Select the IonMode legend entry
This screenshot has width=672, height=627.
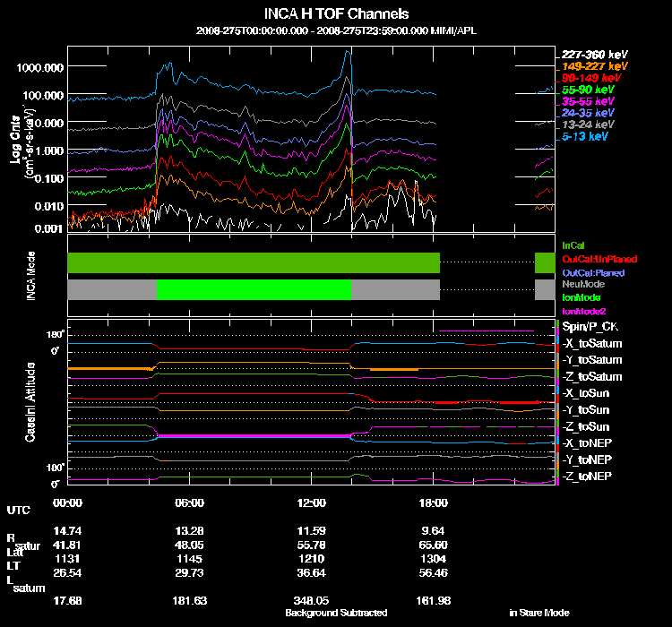pos(582,297)
